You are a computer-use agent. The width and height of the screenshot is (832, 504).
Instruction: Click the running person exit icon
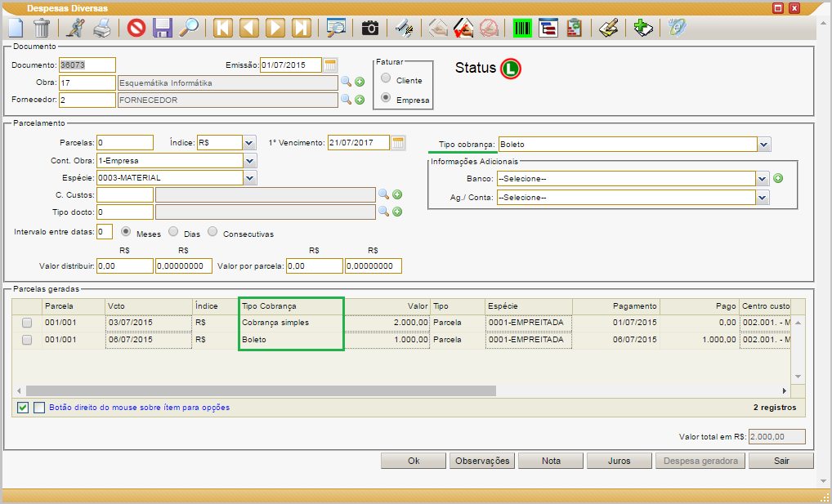coord(75,28)
